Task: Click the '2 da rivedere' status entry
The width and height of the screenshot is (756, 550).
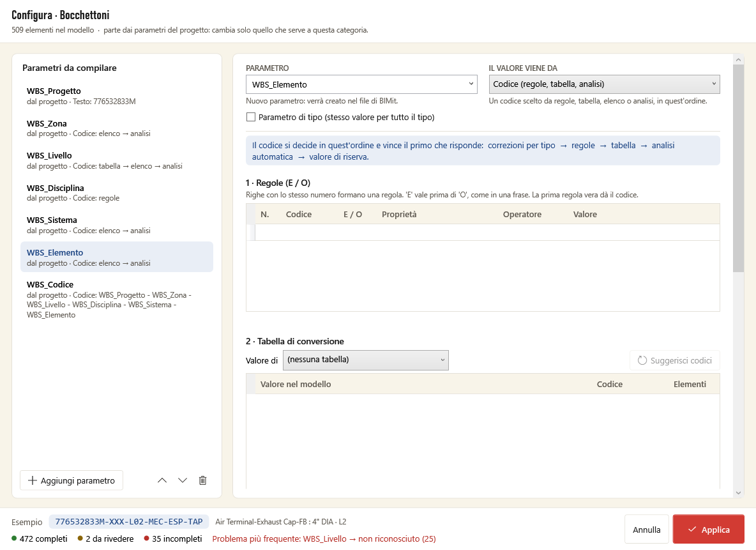Action: [x=105, y=539]
